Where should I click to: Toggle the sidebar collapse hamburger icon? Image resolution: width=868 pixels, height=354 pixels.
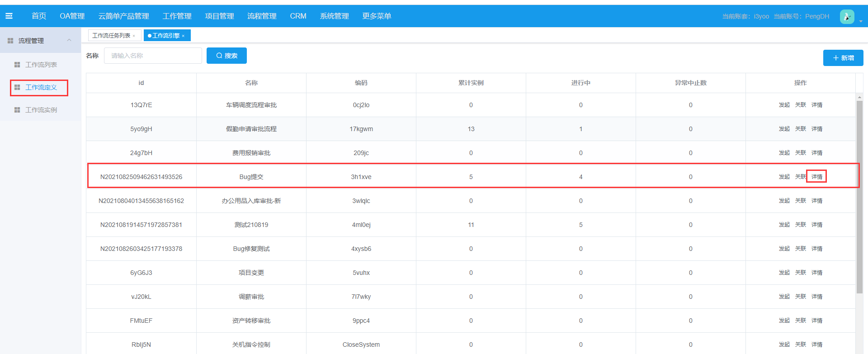click(9, 16)
